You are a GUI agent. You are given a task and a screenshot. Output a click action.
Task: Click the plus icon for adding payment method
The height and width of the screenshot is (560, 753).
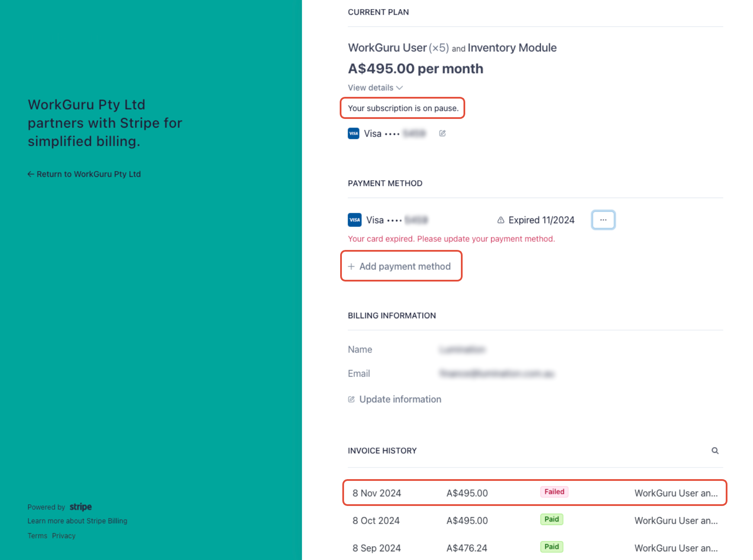tap(351, 266)
